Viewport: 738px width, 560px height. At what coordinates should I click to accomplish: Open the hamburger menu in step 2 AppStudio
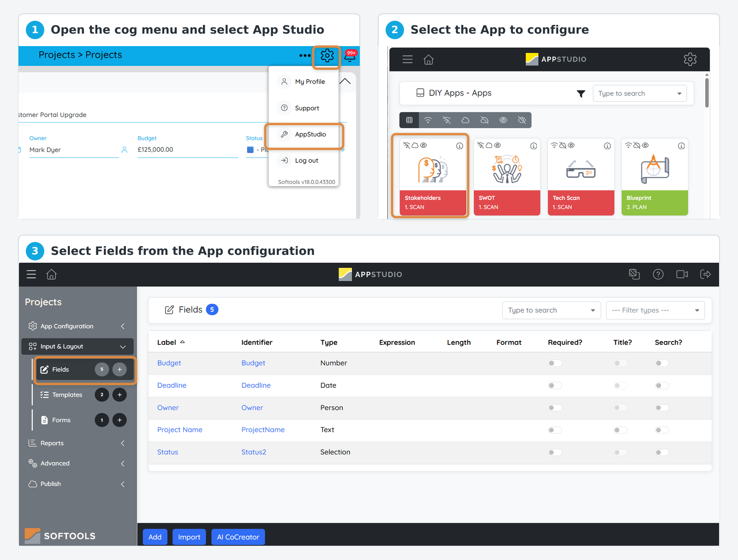click(407, 59)
